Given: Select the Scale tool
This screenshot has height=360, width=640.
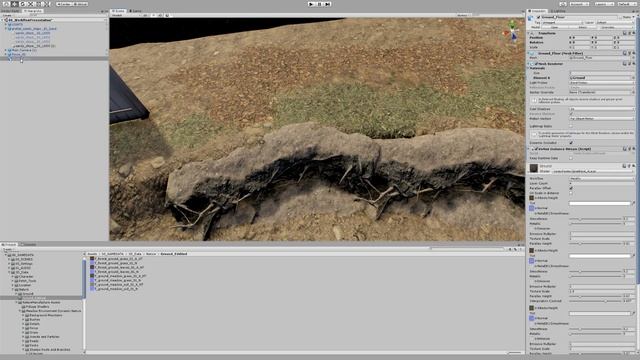Looking at the screenshot, I should [31, 4].
